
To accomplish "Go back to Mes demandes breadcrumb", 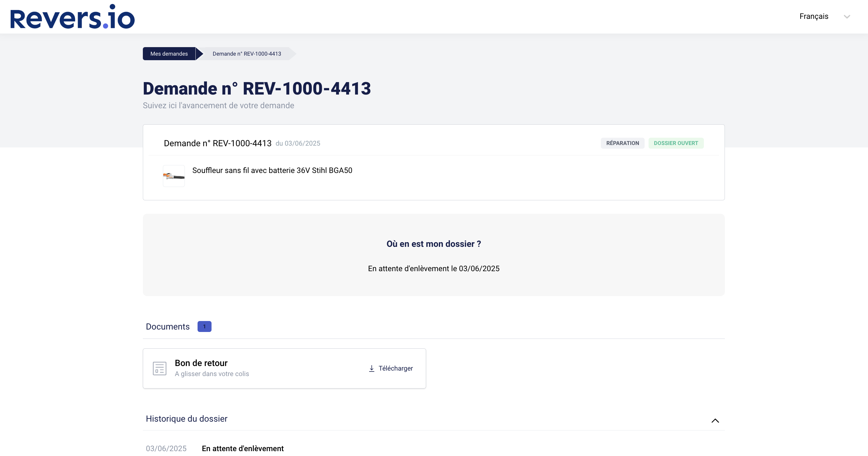I will point(169,54).
